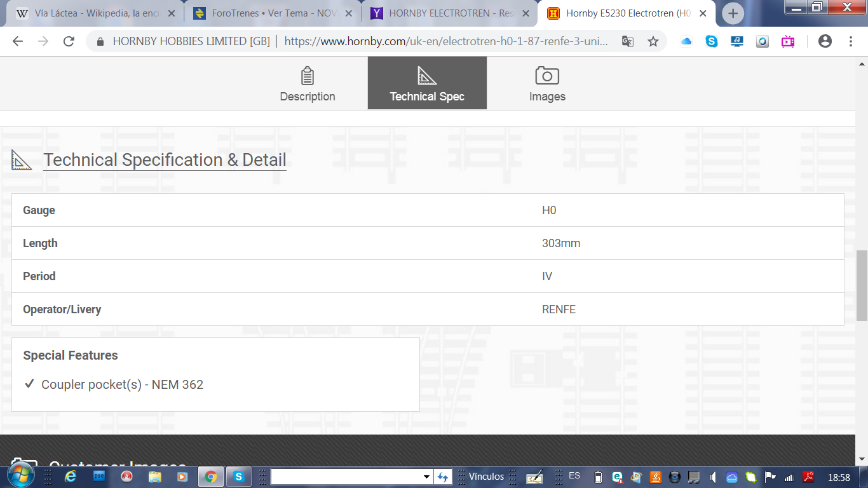
Task: Click the red Adobe Acrobat tray icon
Action: point(808,477)
